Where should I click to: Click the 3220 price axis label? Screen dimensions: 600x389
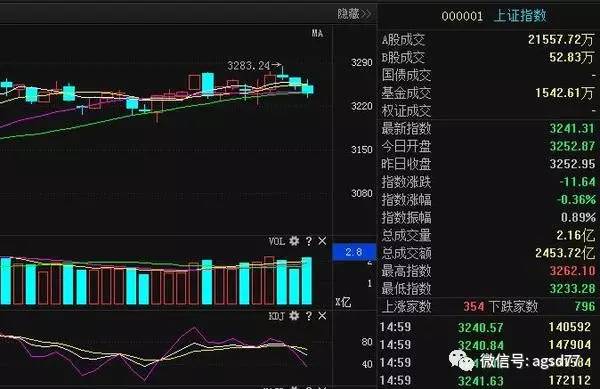[362, 106]
